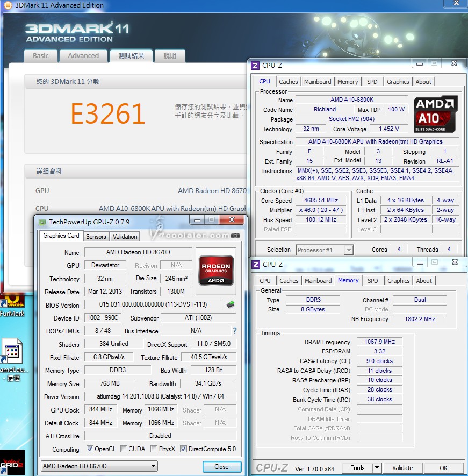Click the Device ID value "1002 - 990C"
Viewport: 468px width, 476px height.
point(103,318)
